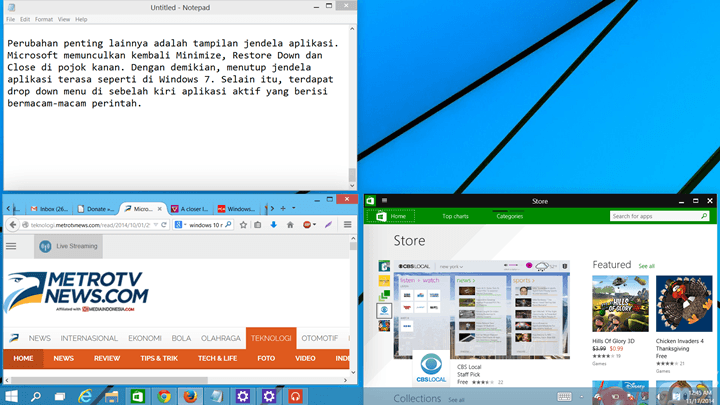Switch to Windows... tab in Firefox

[x=237, y=209]
